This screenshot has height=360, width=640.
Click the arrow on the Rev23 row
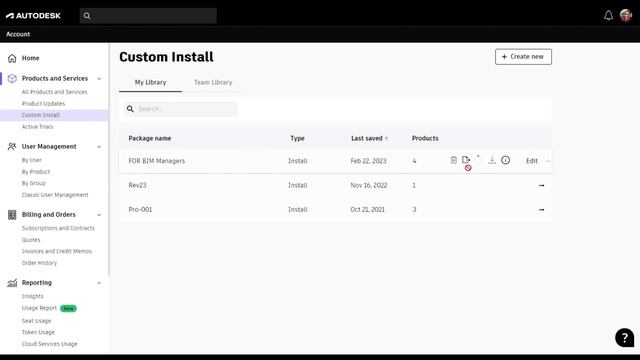pyautogui.click(x=541, y=185)
